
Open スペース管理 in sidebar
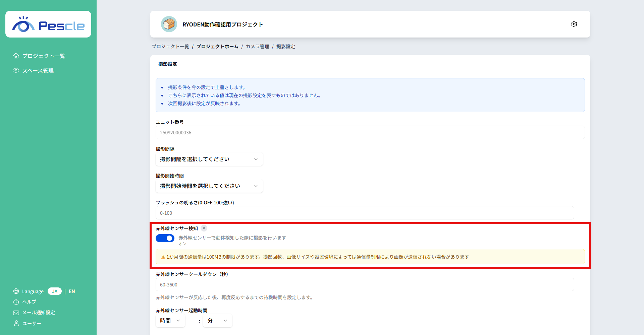coord(38,71)
